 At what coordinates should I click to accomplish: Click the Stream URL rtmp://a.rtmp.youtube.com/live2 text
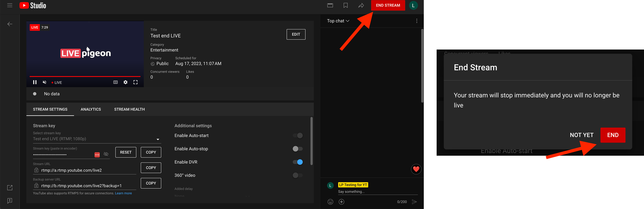coord(72,170)
